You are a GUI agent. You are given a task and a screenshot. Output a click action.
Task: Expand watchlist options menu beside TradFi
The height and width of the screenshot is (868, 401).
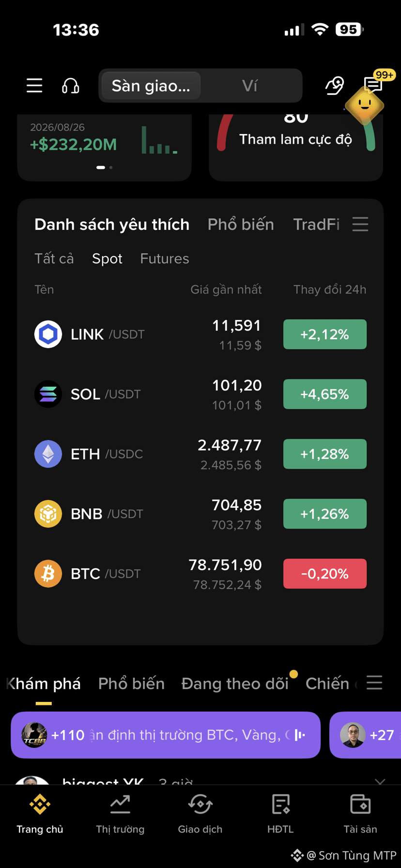tap(360, 224)
